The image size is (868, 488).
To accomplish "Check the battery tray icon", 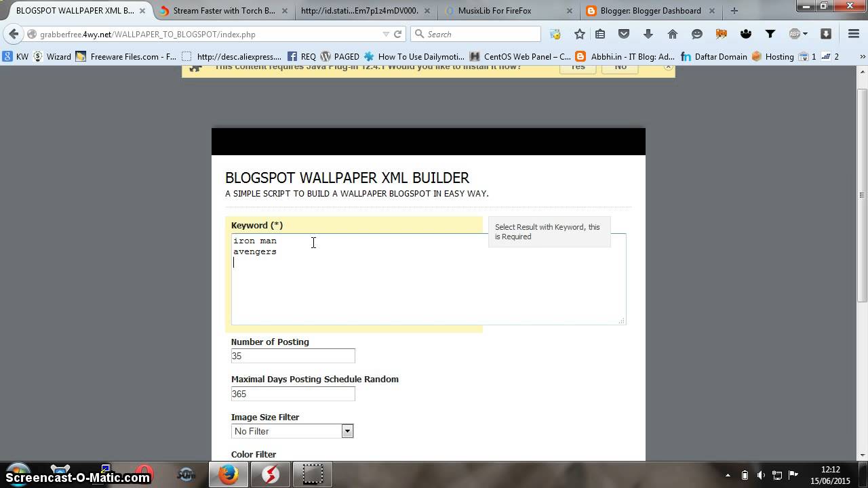I will 745,475.
